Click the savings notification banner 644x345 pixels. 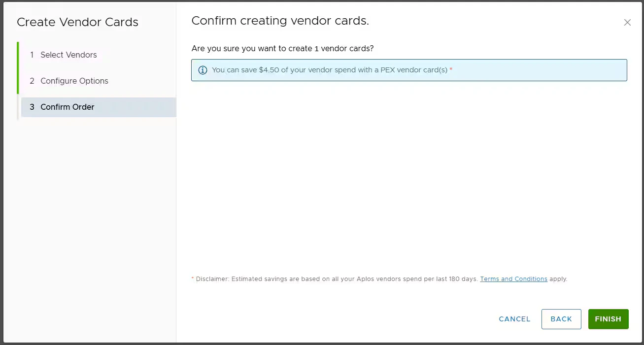[x=409, y=70]
